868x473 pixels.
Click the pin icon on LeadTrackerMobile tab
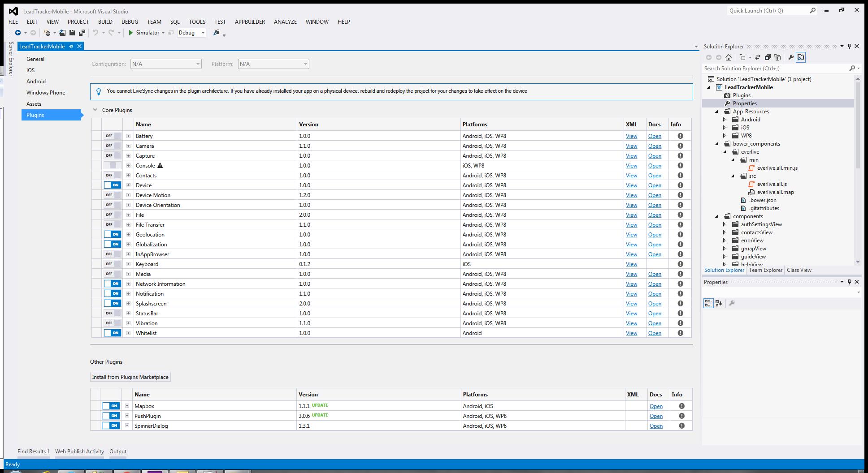71,46
